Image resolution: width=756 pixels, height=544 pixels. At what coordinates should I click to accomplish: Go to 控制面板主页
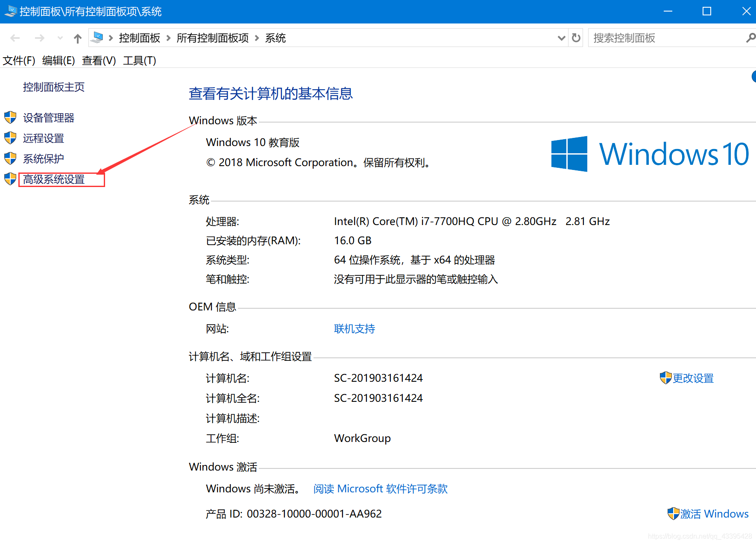tap(54, 87)
